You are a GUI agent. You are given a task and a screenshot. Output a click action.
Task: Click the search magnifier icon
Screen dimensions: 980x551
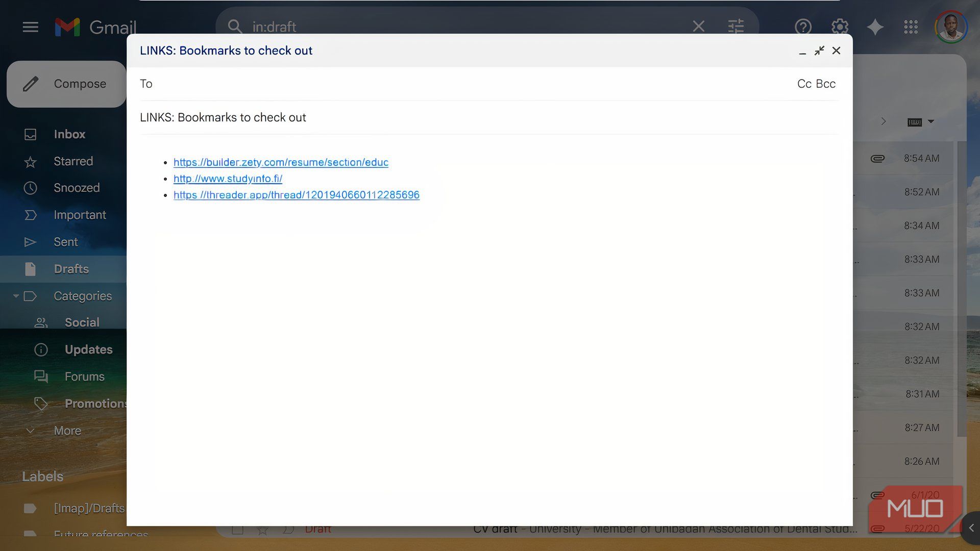click(x=235, y=27)
